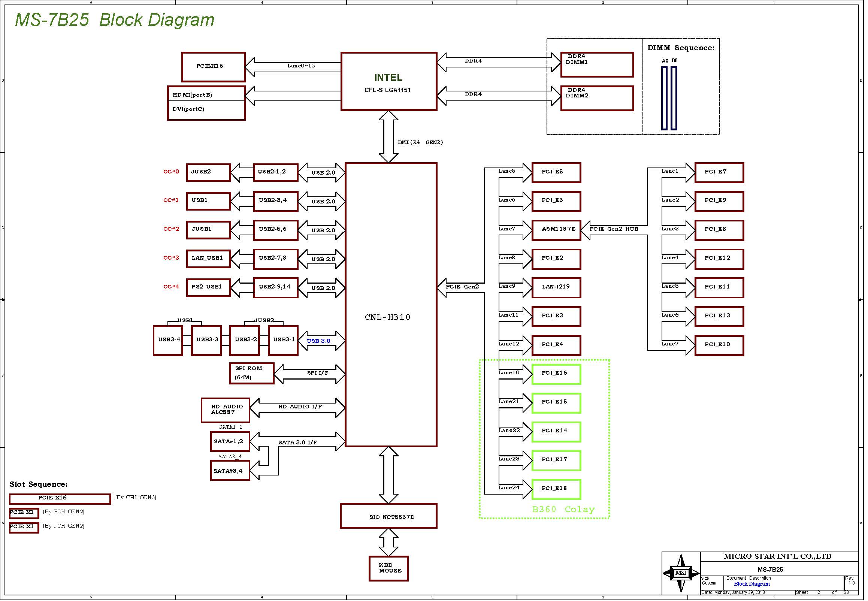This screenshot has width=868, height=601.
Task: Click the PCI_E2 block
Action: point(556,259)
